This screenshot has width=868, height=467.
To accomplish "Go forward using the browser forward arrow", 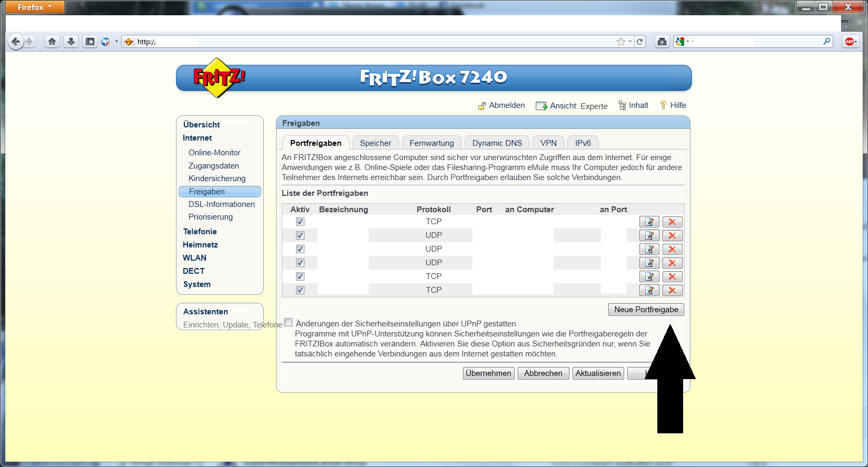I will point(29,42).
